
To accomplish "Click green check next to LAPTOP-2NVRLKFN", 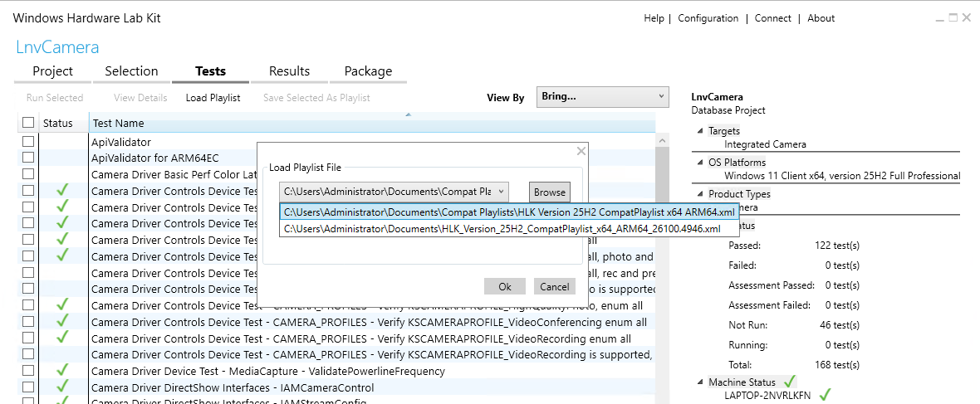I will pos(825,395).
